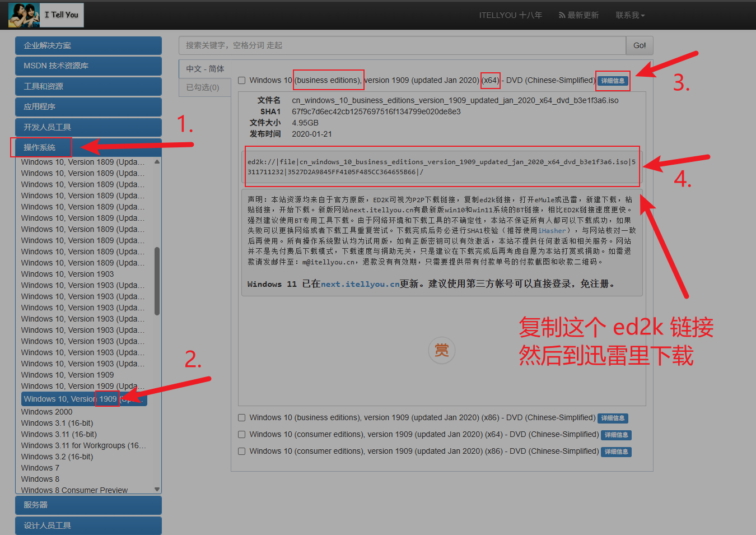Click the search keyword input field
The width and height of the screenshot is (756, 535).
[402, 45]
